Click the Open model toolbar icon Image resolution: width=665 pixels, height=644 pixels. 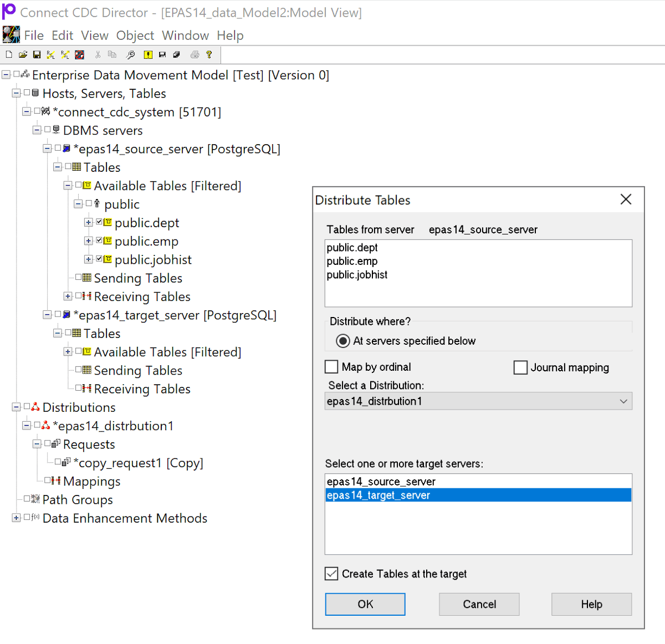22,54
